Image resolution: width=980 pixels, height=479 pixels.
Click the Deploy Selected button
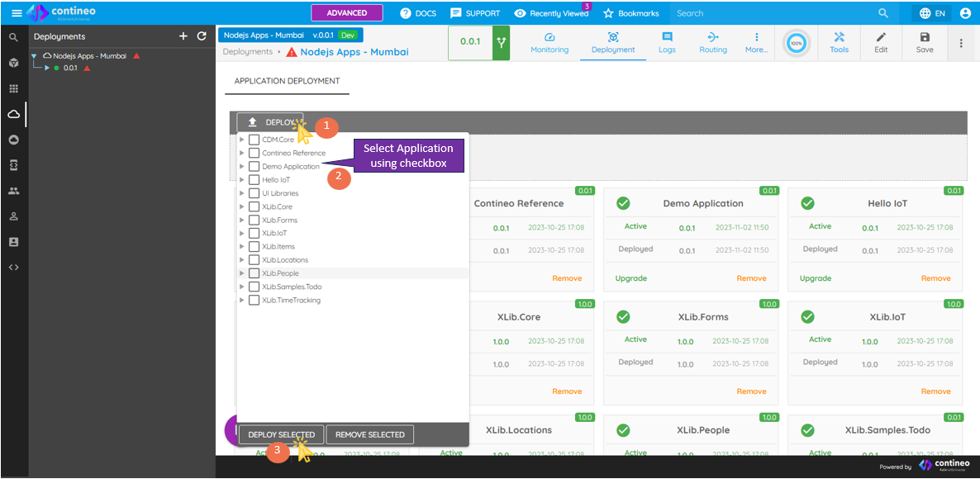click(281, 434)
